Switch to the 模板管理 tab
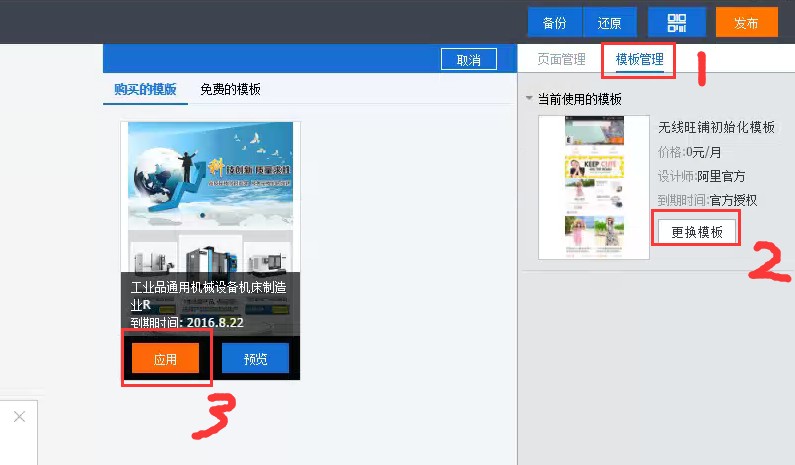The height and width of the screenshot is (465, 795). [639, 60]
